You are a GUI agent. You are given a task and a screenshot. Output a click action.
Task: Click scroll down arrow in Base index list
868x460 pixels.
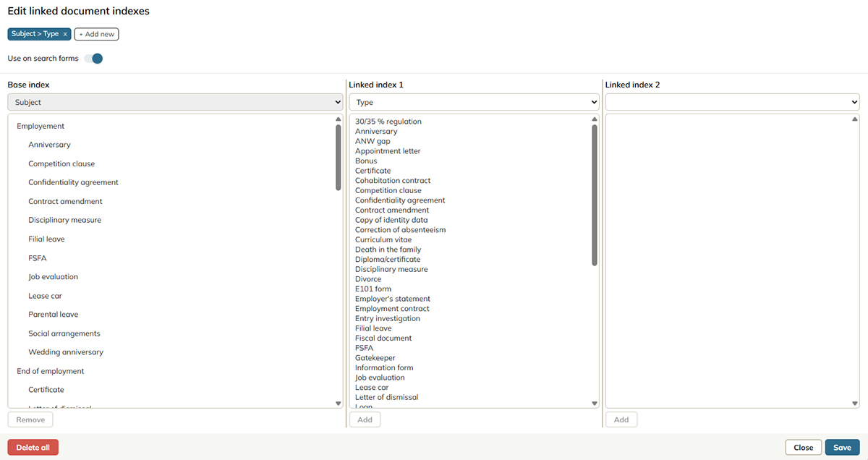338,404
